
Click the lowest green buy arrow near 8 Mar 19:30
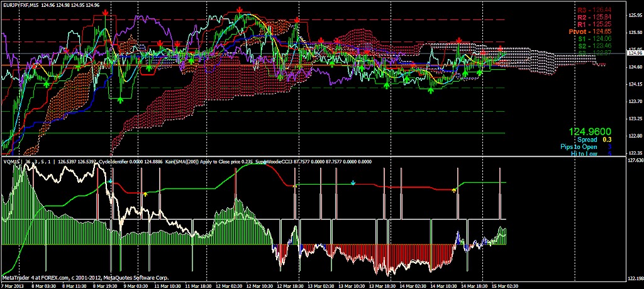coord(119,99)
